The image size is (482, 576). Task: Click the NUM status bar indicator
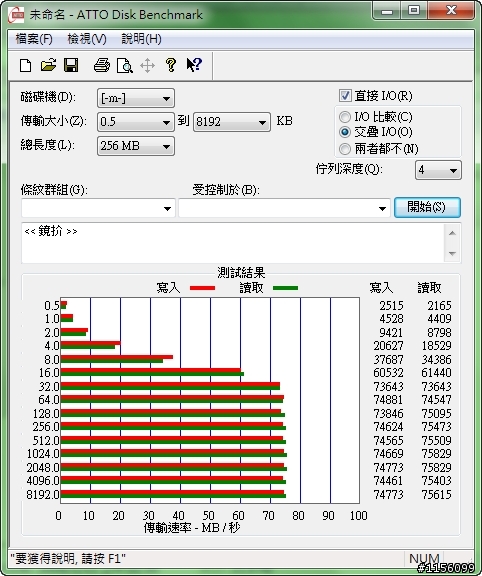click(424, 559)
